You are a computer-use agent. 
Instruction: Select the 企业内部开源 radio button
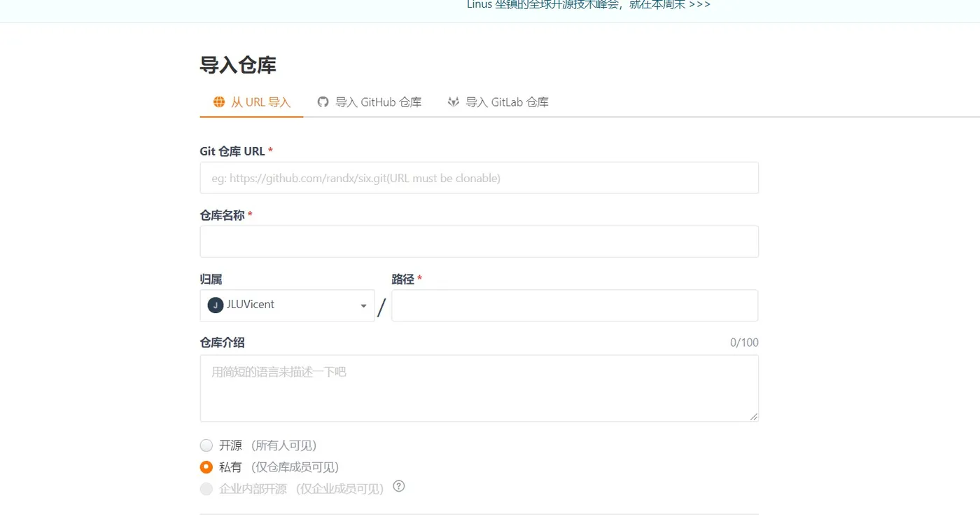pos(206,489)
